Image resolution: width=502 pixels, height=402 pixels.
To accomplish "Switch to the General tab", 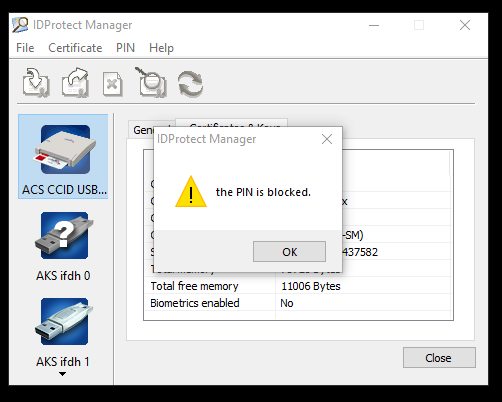I will [141, 129].
